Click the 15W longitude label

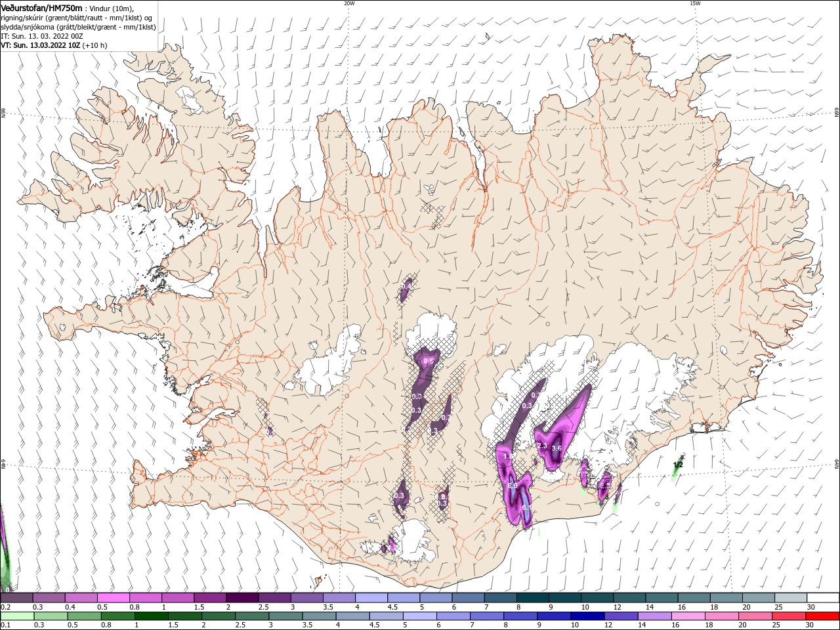[695, 3]
